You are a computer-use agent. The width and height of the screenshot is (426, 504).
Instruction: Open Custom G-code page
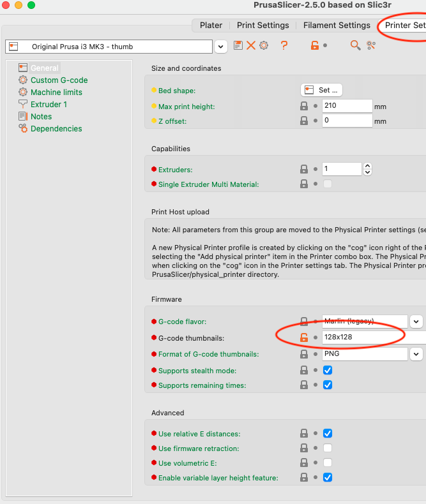pos(59,80)
